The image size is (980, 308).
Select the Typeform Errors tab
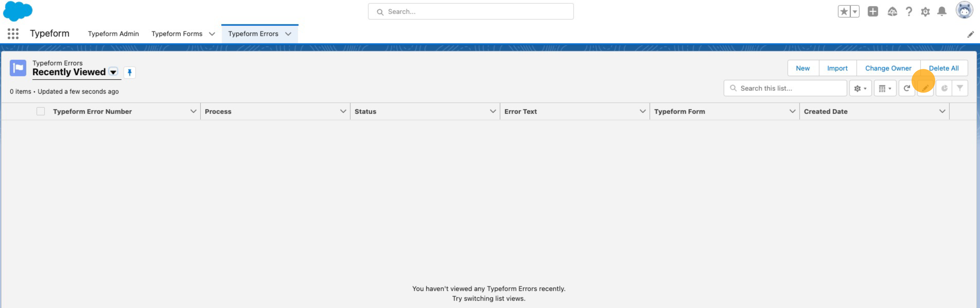[253, 34]
